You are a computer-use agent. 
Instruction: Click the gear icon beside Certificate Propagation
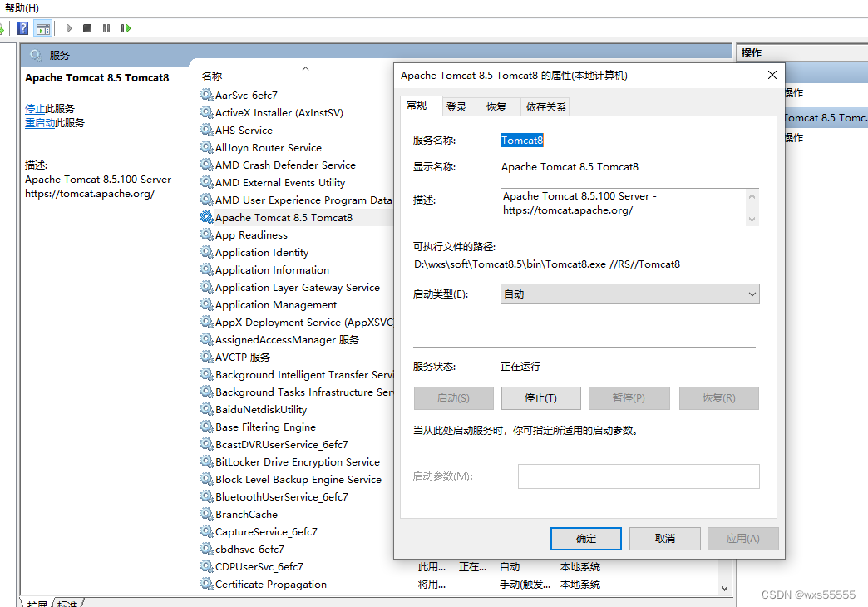click(206, 584)
